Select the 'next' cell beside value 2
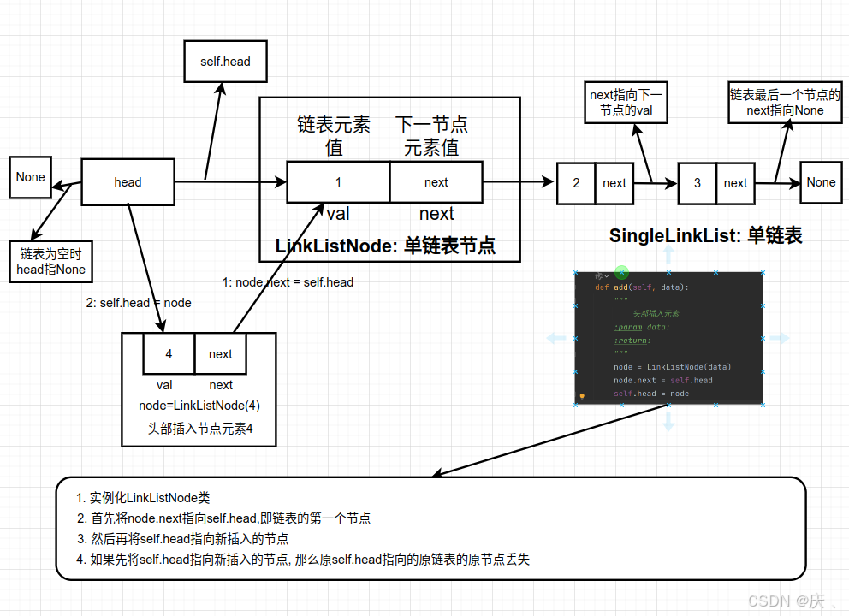Viewport: 849px width, 616px height. 614,183
